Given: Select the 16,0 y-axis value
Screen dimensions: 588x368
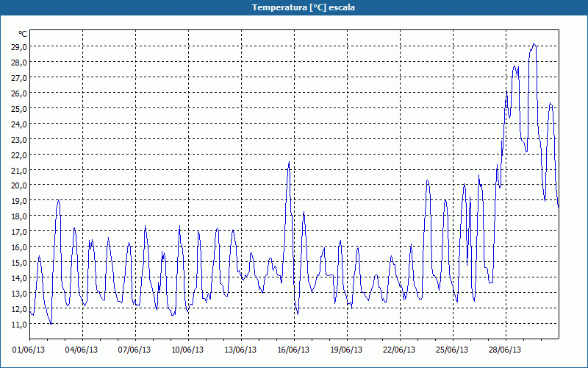Looking at the screenshot, I should (18, 247).
